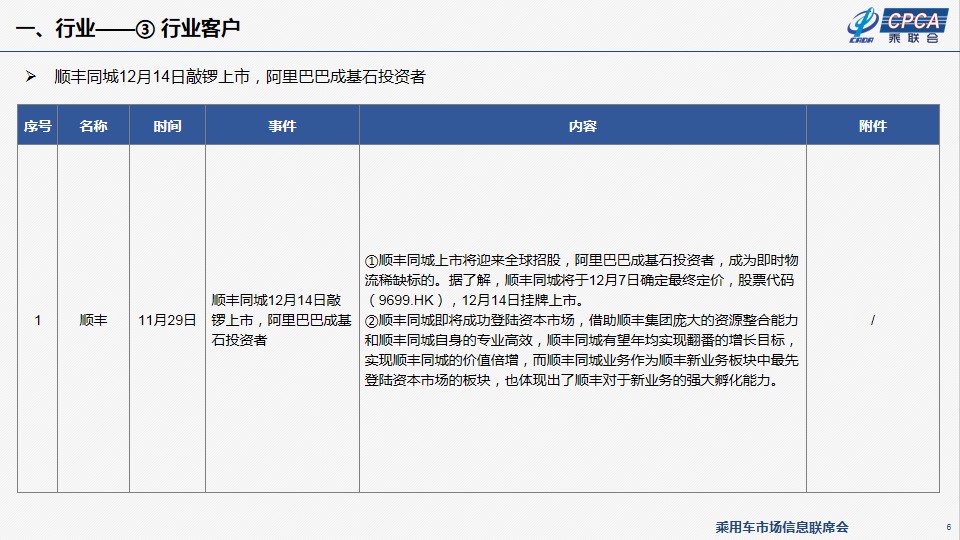Click the paragraph starting with ②顺丰同城即将成功
The height and width of the screenshot is (540, 960).
click(x=582, y=350)
